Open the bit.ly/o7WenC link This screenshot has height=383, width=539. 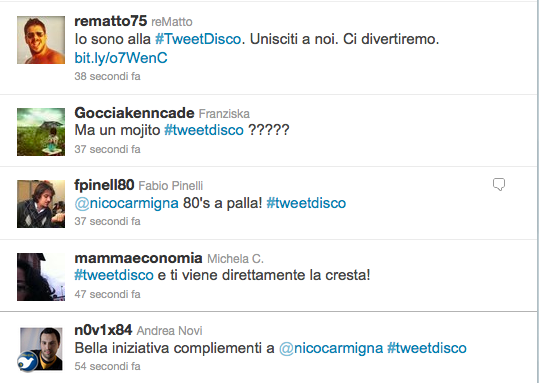(121, 58)
